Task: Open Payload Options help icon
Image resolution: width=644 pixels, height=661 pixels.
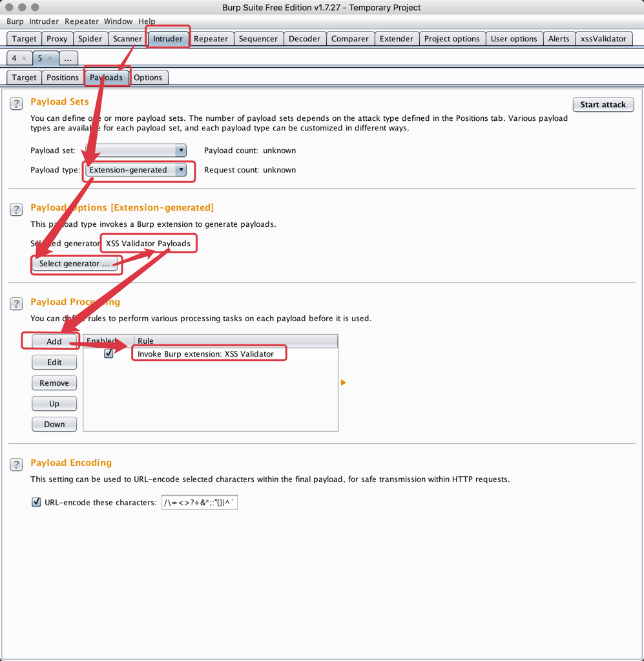Action: pyautogui.click(x=16, y=209)
